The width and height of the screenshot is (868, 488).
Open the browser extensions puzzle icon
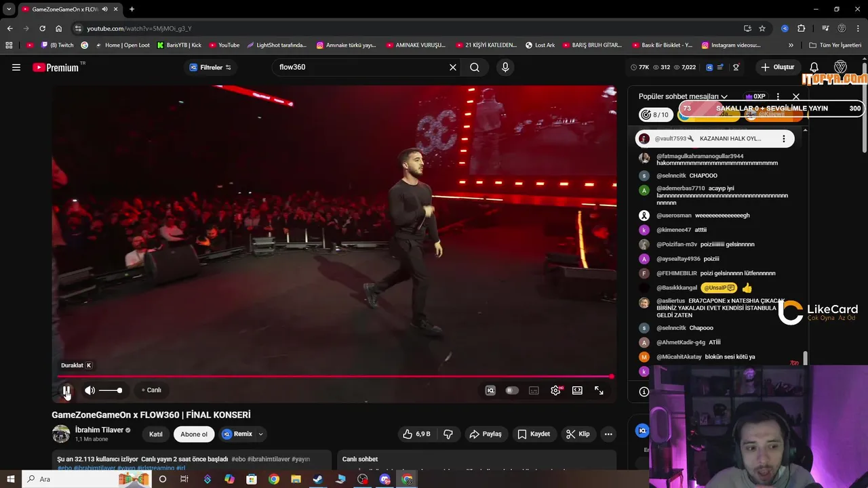coord(801,28)
